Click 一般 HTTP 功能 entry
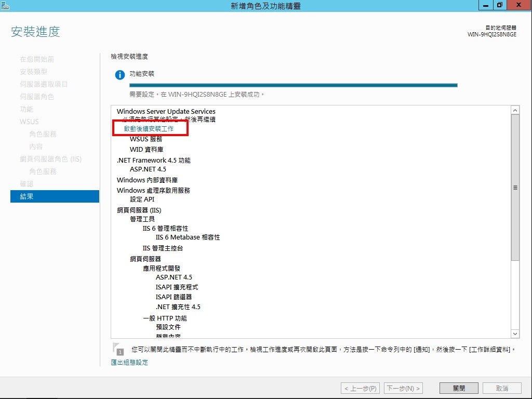Image resolution: width=532 pixels, height=399 pixels. coord(165,318)
